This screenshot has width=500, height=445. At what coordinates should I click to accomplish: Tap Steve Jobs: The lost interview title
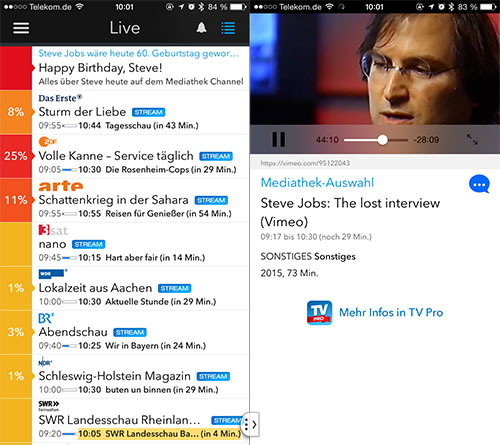click(x=350, y=212)
